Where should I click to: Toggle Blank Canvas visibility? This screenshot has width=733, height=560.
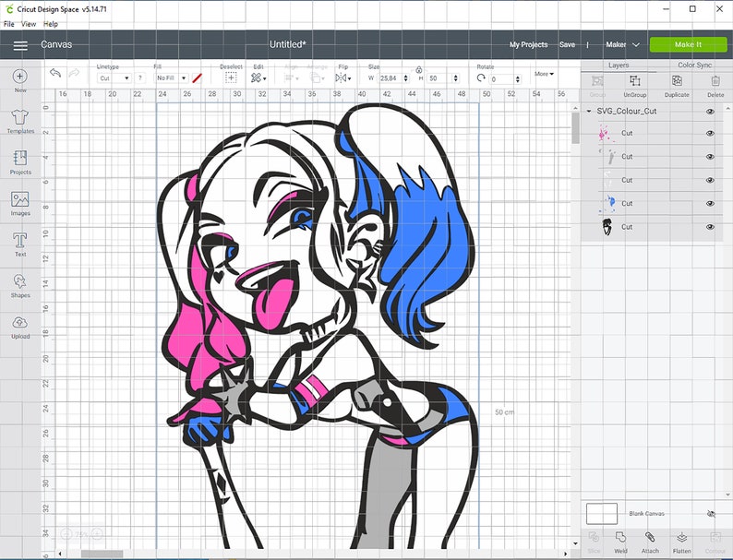coord(711,514)
